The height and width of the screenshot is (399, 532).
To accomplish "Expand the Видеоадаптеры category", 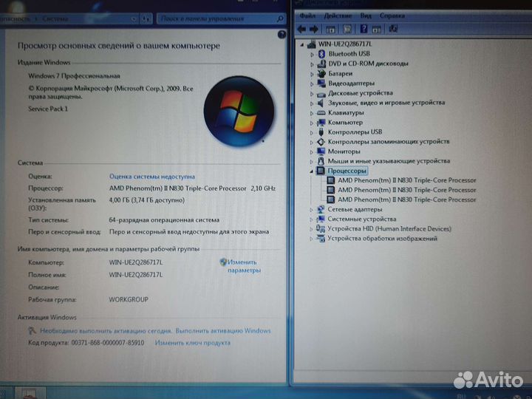I will pyautogui.click(x=313, y=83).
